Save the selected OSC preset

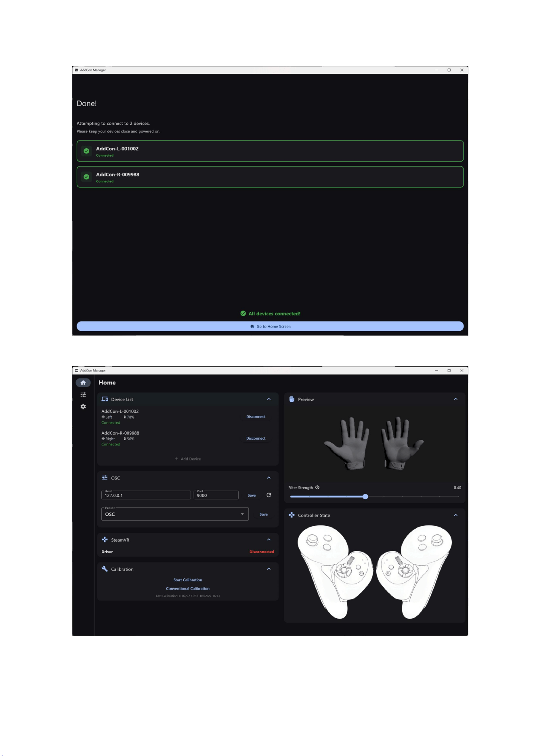(x=264, y=514)
